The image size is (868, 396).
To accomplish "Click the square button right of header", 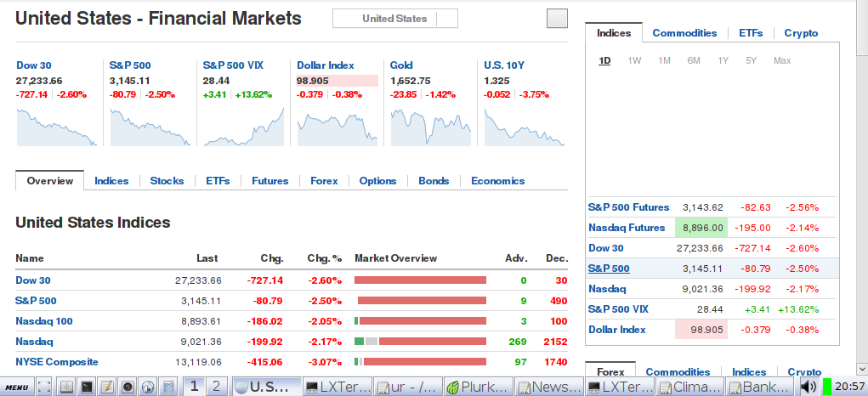I will click(x=557, y=18).
